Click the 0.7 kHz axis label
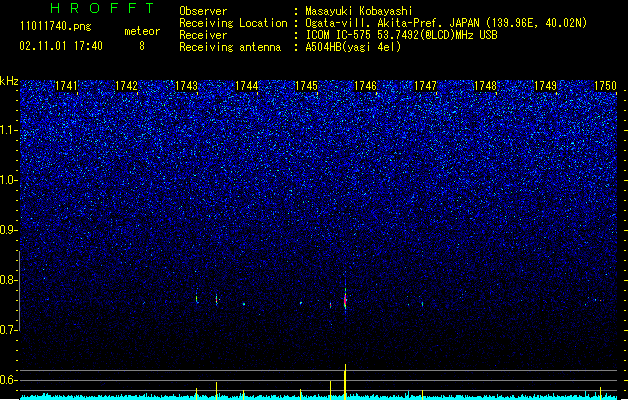 (x=9, y=330)
